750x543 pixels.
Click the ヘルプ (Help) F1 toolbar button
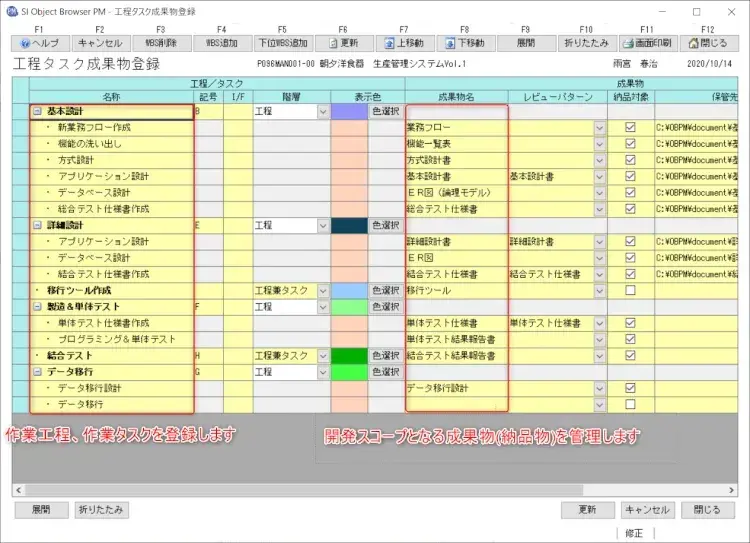41,43
